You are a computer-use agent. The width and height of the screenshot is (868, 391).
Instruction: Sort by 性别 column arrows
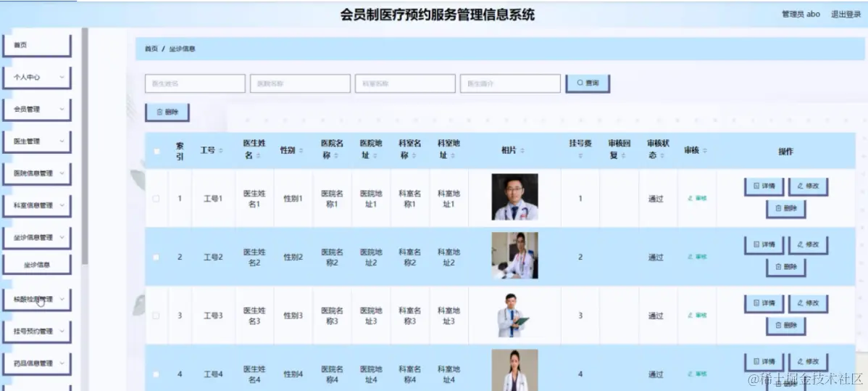tap(300, 151)
